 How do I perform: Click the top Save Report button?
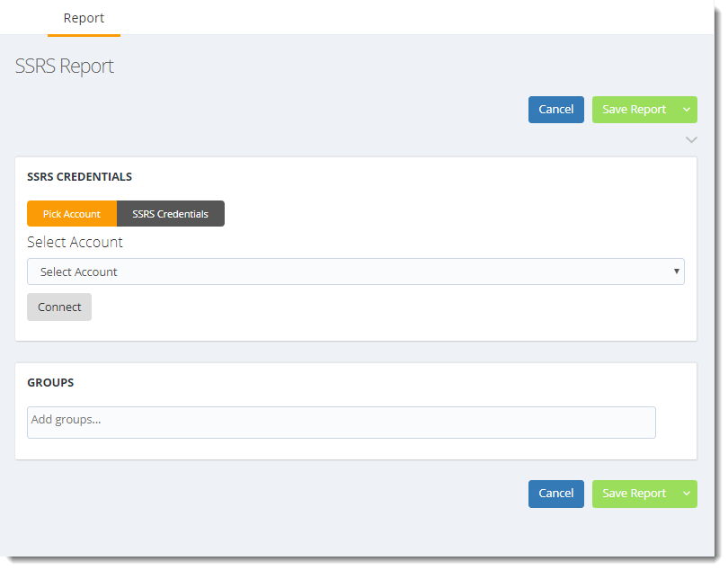coord(634,110)
